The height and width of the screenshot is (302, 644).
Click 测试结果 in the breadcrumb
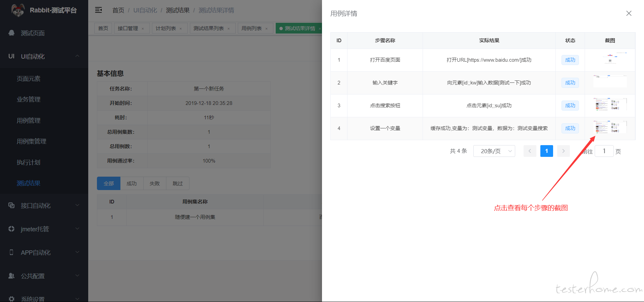point(178,10)
